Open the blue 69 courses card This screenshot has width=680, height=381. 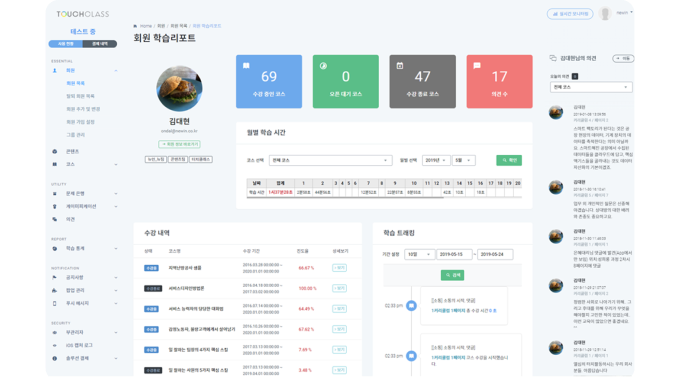[269, 81]
